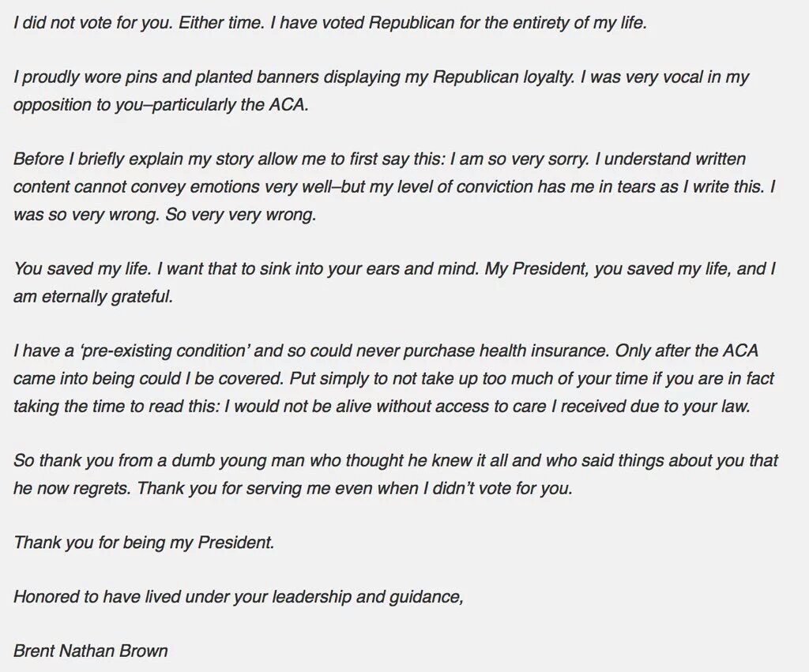
Task: Click the text 'opposition to you–particularly the ACA'
Action: click(160, 105)
